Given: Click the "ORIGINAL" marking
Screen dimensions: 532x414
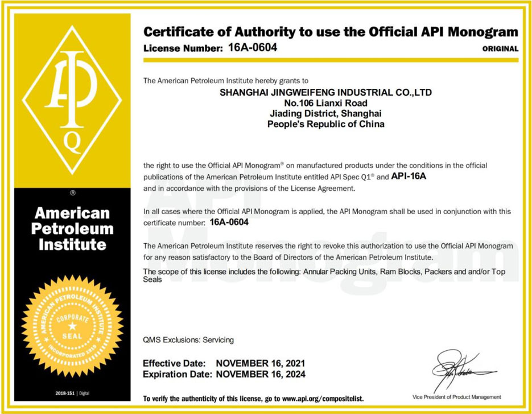Looking at the screenshot, I should coord(500,49).
